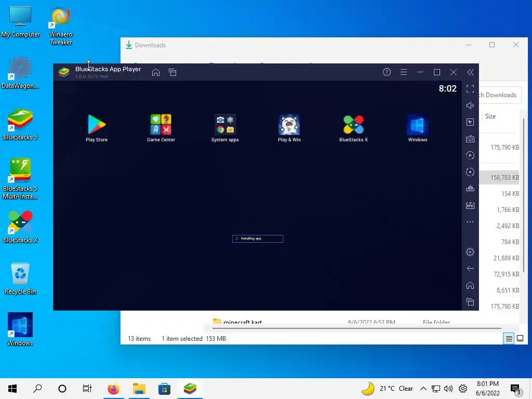
Task: Open Firefox from the taskbar
Action: [114, 389]
